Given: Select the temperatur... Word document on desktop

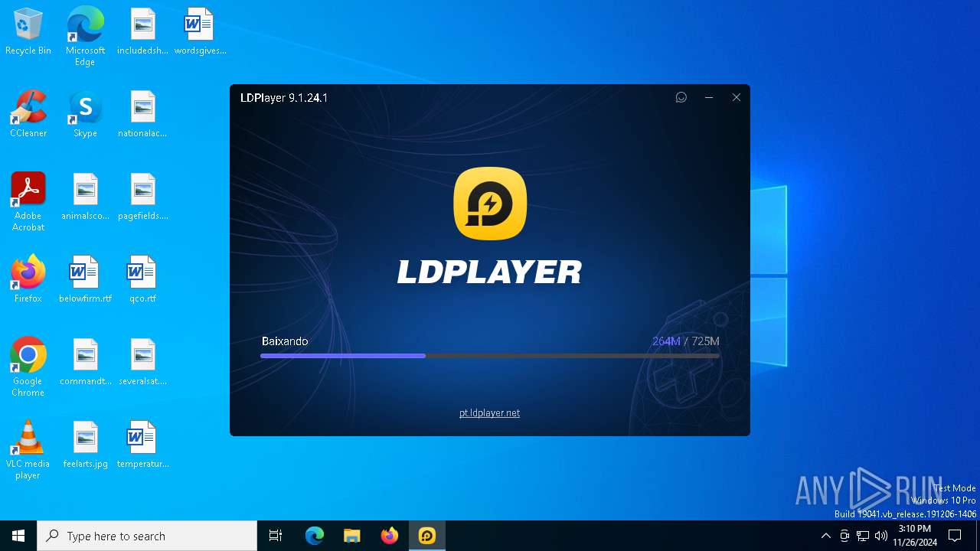Looking at the screenshot, I should [142, 445].
